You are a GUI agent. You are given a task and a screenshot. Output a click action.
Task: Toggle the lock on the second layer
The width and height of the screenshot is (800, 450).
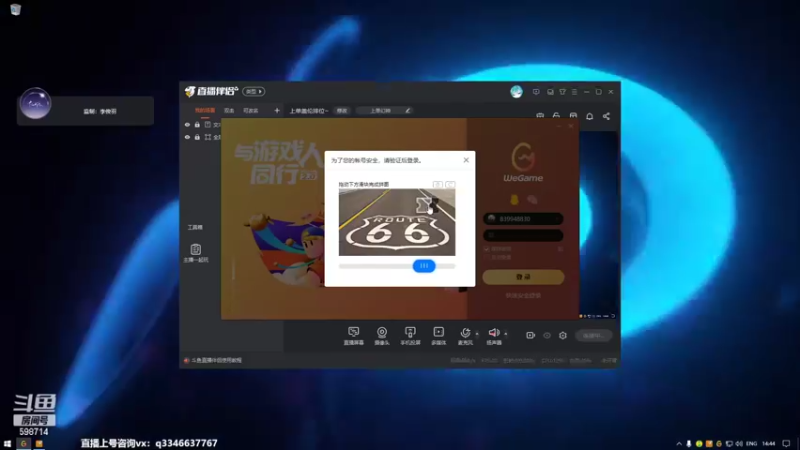(x=197, y=137)
